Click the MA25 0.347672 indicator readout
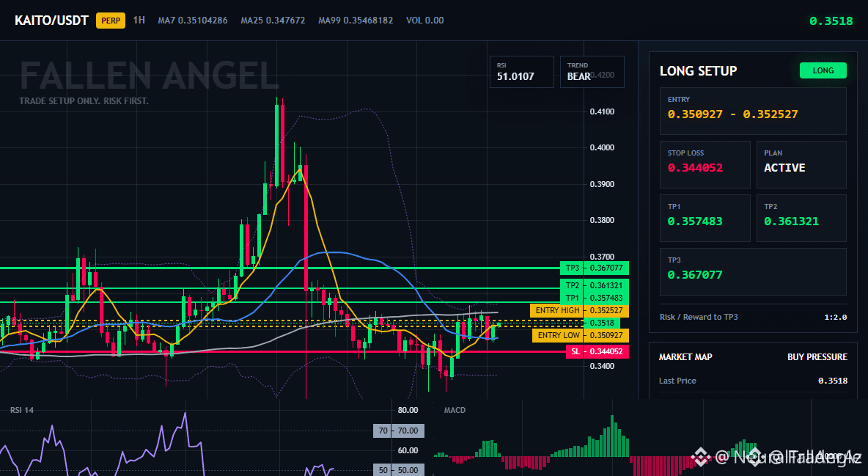The width and height of the screenshot is (868, 476). 273,21
